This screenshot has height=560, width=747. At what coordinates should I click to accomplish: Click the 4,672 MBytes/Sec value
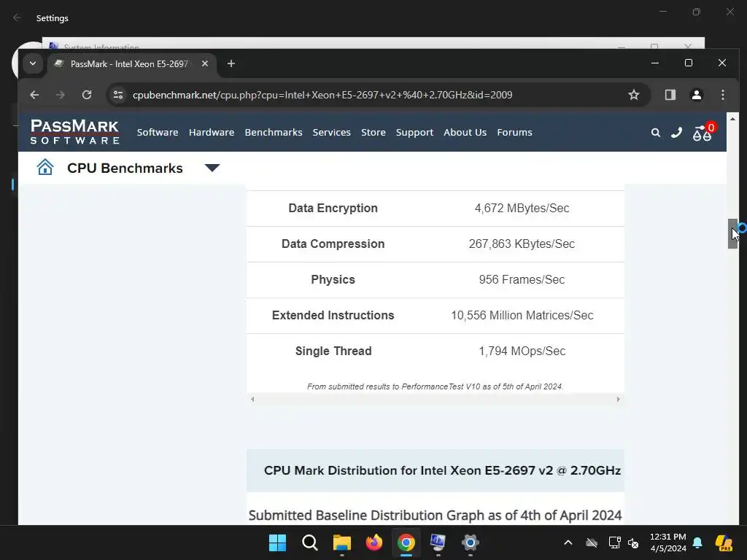point(522,208)
